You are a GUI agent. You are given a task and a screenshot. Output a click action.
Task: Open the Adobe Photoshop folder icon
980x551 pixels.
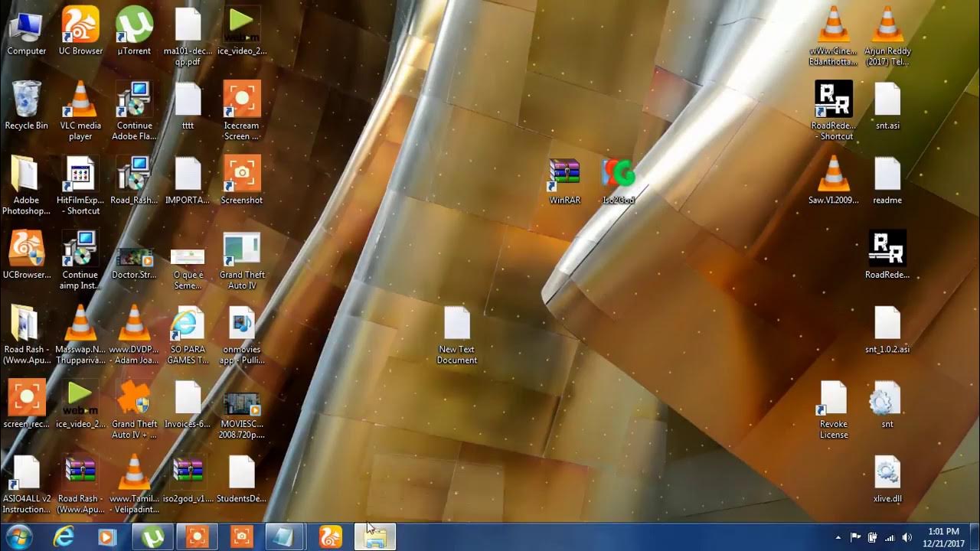click(x=27, y=186)
